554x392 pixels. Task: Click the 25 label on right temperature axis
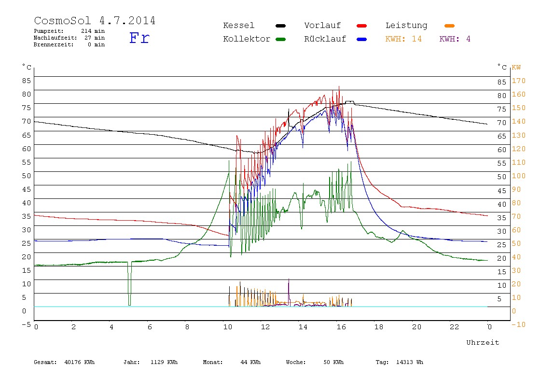click(502, 245)
